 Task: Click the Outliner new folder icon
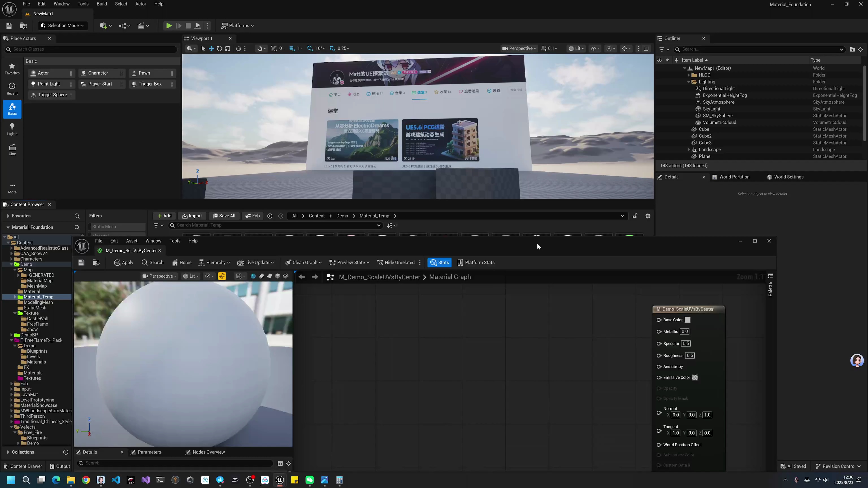(x=852, y=49)
